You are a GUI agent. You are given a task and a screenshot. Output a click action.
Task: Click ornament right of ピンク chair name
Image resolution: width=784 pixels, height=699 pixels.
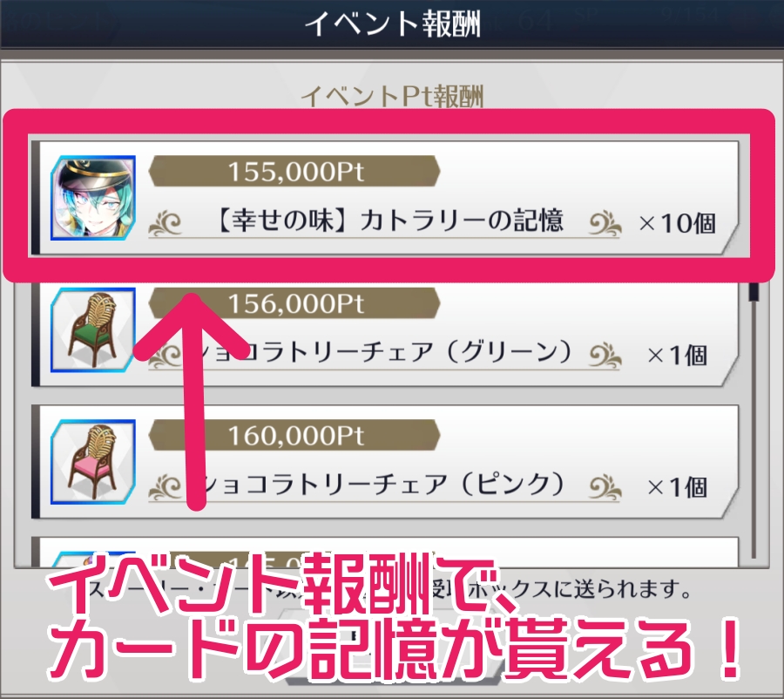click(604, 487)
